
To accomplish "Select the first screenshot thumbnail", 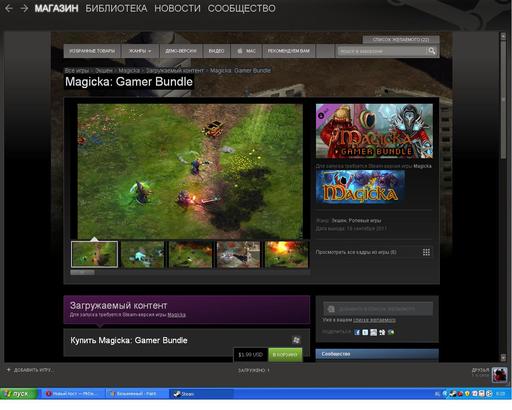I will point(94,254).
